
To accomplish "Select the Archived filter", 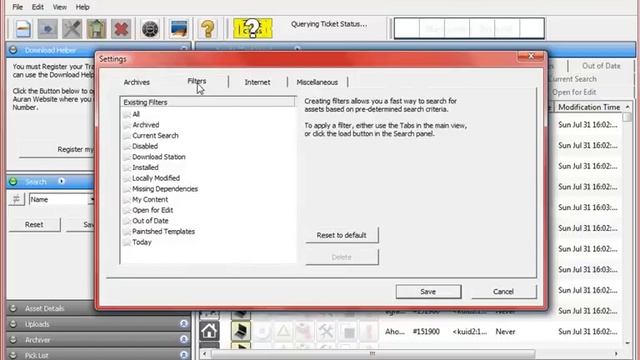I will click(x=146, y=125).
